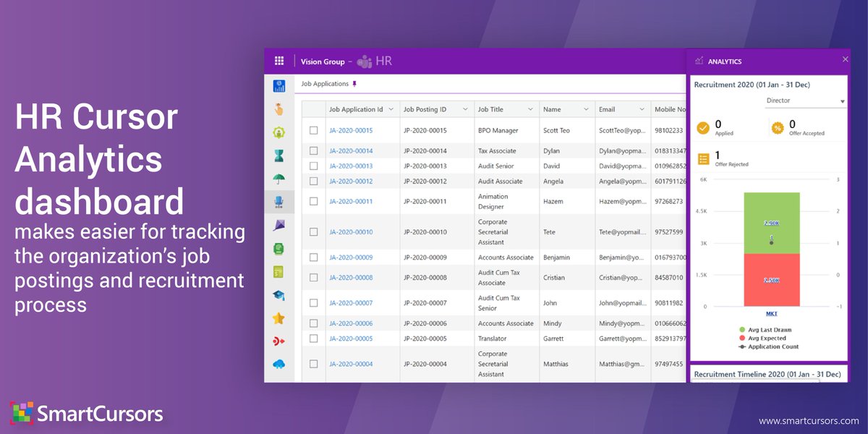The image size is (868, 434).
Task: Click the 'Recruitment Timeline 2020' heading
Action: 767,374
